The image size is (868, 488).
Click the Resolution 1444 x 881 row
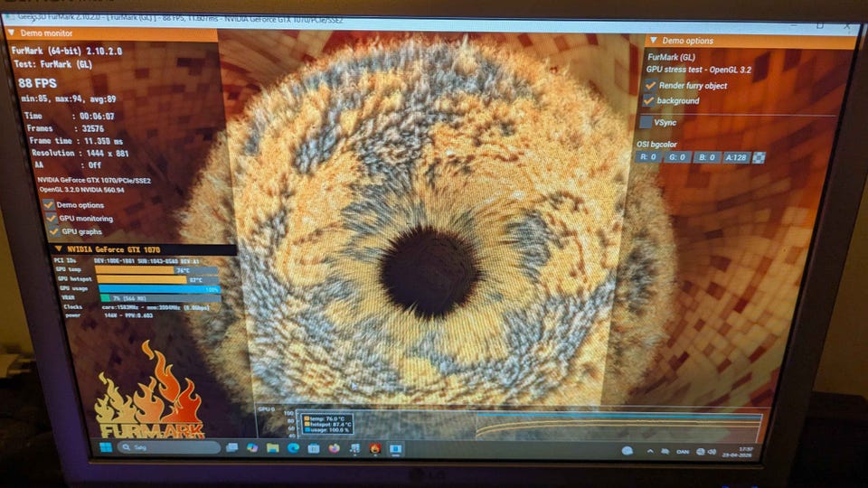(x=80, y=153)
